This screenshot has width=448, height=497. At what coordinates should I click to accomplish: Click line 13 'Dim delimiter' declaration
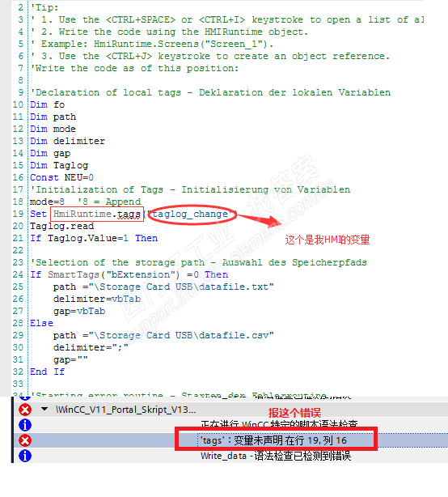pyautogui.click(x=67, y=141)
